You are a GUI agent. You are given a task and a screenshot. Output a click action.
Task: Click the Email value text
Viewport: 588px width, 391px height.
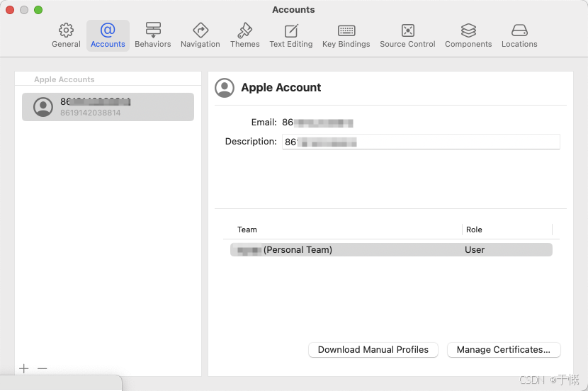(317, 123)
